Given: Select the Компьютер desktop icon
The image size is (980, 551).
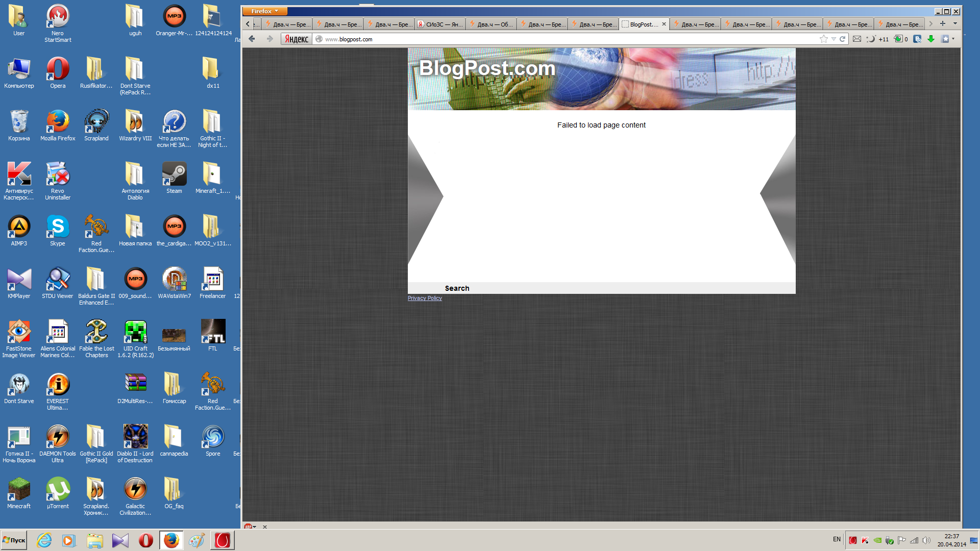Looking at the screenshot, I should click(19, 72).
